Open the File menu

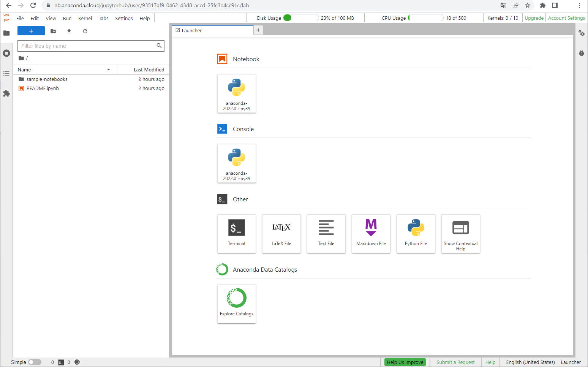tap(20, 18)
